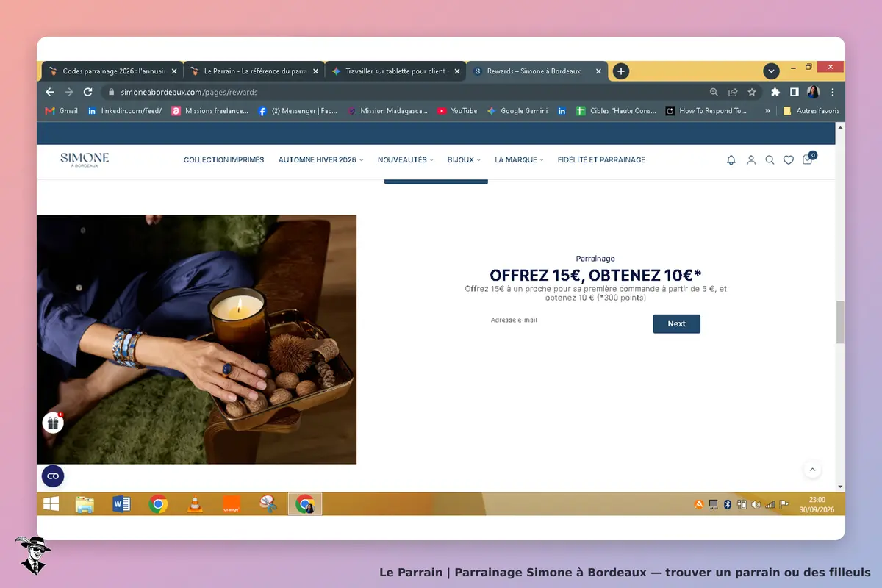Click the address bar URL
Image resolution: width=882 pixels, height=588 pixels.
click(x=189, y=92)
